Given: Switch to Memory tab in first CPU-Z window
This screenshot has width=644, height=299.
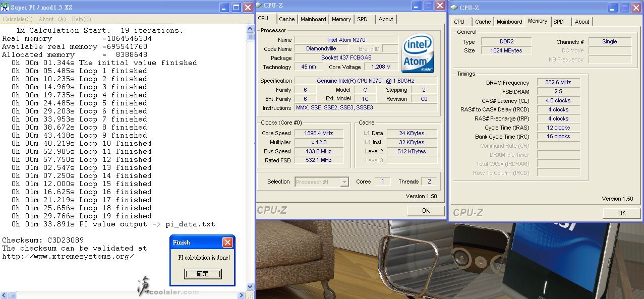Looking at the screenshot, I should point(341,19).
